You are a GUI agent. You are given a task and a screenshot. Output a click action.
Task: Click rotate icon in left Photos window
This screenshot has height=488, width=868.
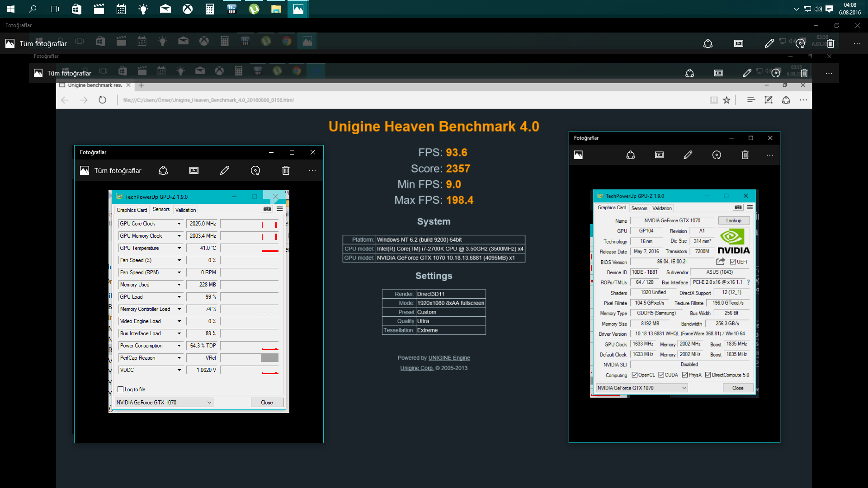click(x=255, y=170)
